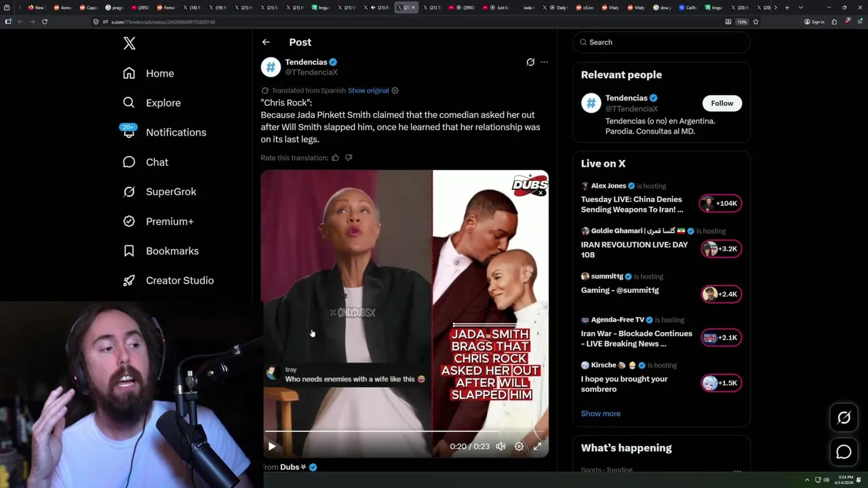This screenshot has width=868, height=488.
Task: Open the floating Grok button
Action: (844, 418)
